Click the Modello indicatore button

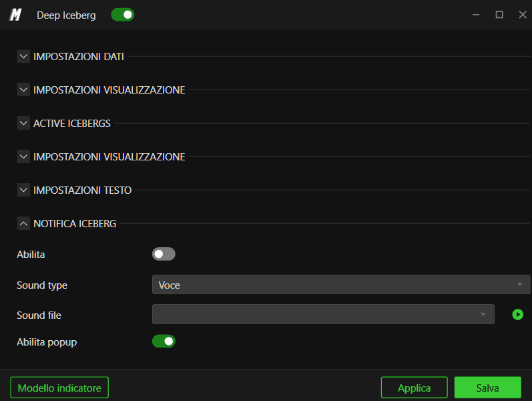[x=59, y=388]
